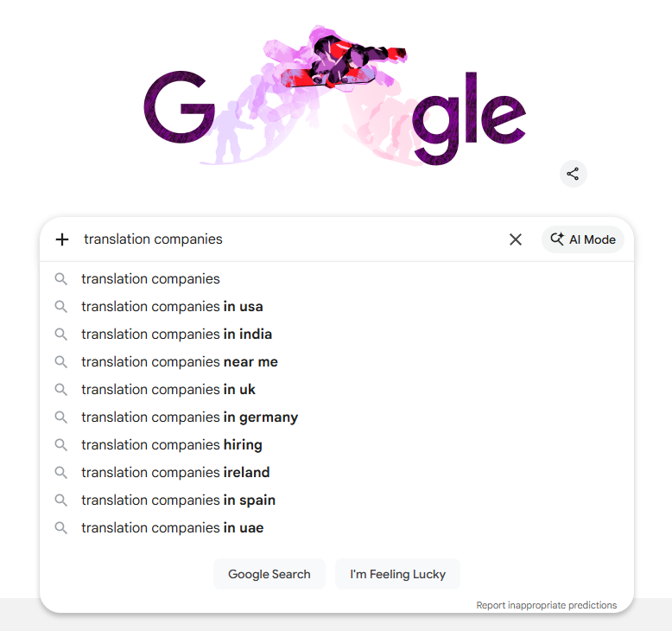This screenshot has width=672, height=631.
Task: Select suggestion 'translation companies in india'
Action: pos(176,335)
